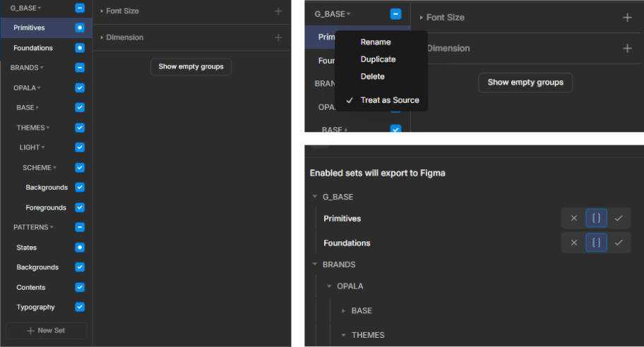644x347 pixels.
Task: Mark Foundations as source via braces icon
Action: click(596, 243)
